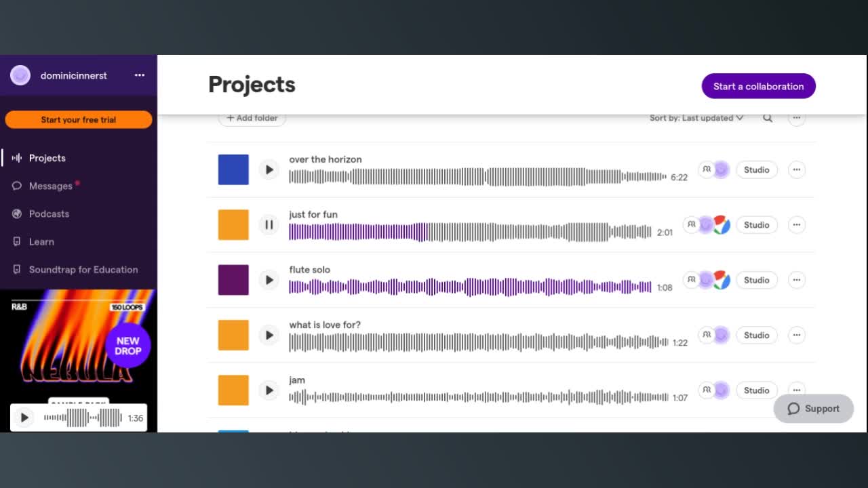This screenshot has height=488, width=868.
Task: Open the more options menu for "over the horizon"
Action: pyautogui.click(x=797, y=169)
